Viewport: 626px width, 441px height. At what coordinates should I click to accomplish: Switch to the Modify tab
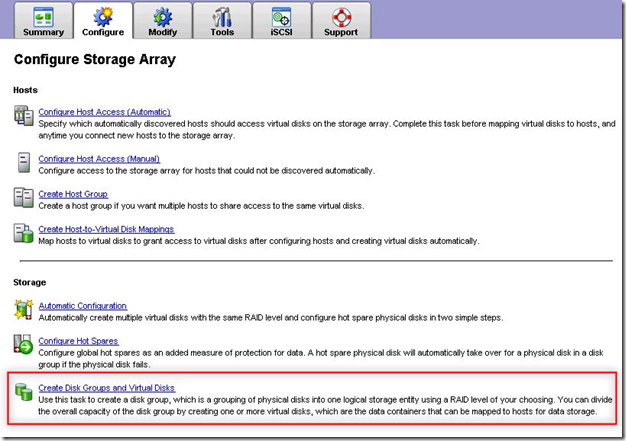[162, 21]
